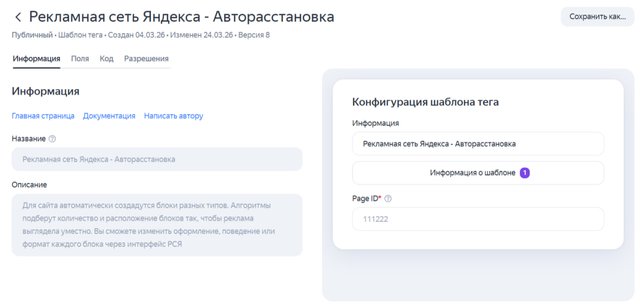Click the Конфигурация шаблона тега heading

click(x=425, y=102)
